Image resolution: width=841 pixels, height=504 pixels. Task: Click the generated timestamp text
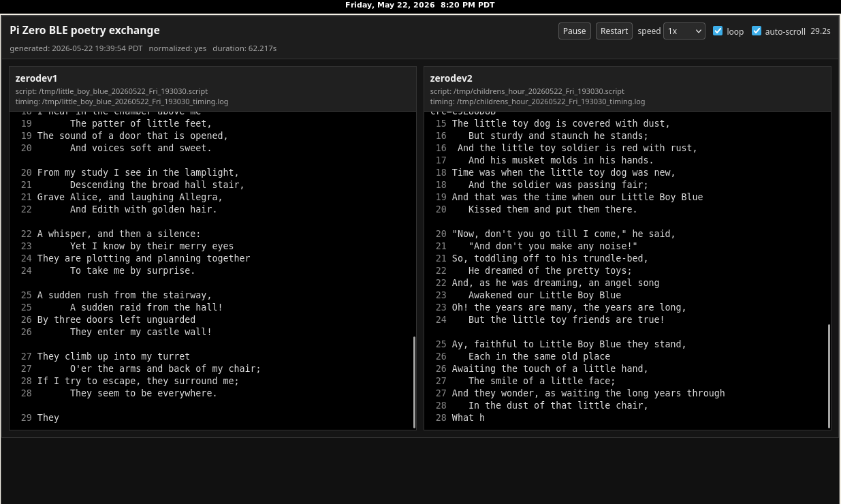pos(76,48)
